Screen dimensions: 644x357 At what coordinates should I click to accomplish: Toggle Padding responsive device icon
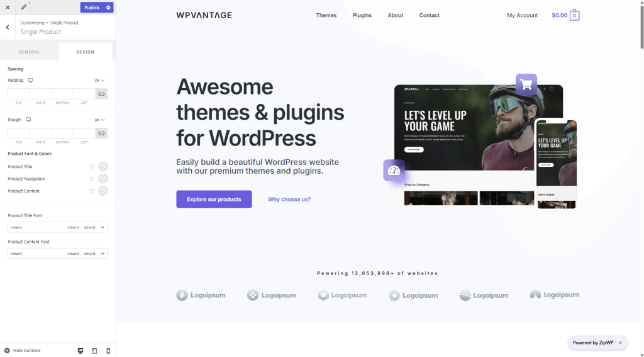30,81
